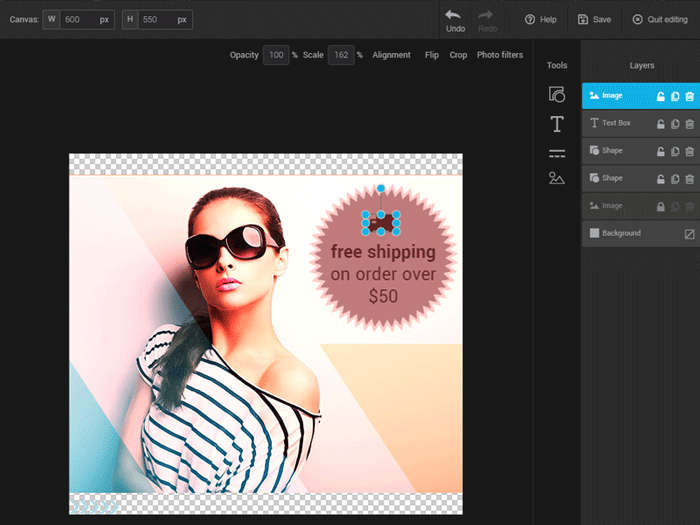Viewport: 700px width, 525px height.
Task: Select the Image tool in Tools panel
Action: [557, 179]
